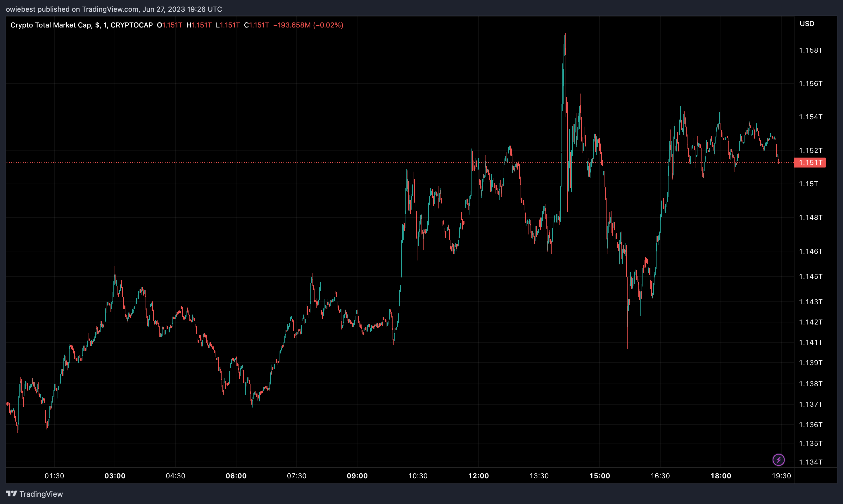Image resolution: width=843 pixels, height=504 pixels.
Task: Click the 1.137T price axis label
Action: 811,404
